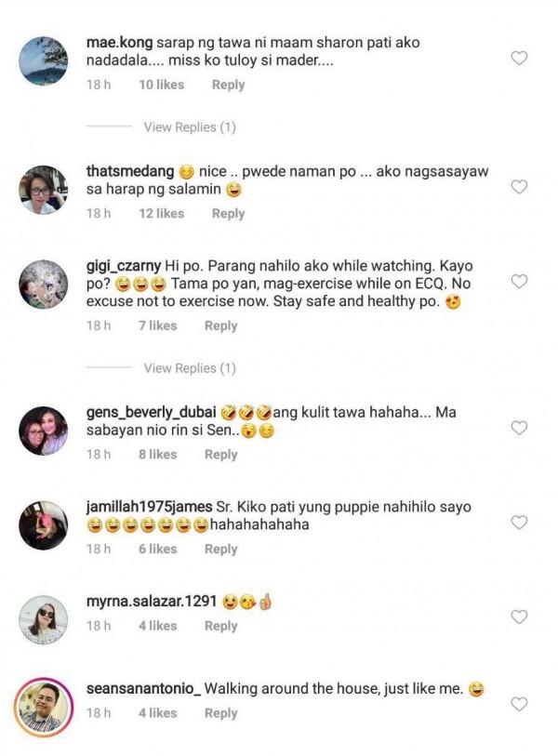The width and height of the screenshot is (558, 756).
Task: Show 10 likes list for mae.kong
Action: 161,85
